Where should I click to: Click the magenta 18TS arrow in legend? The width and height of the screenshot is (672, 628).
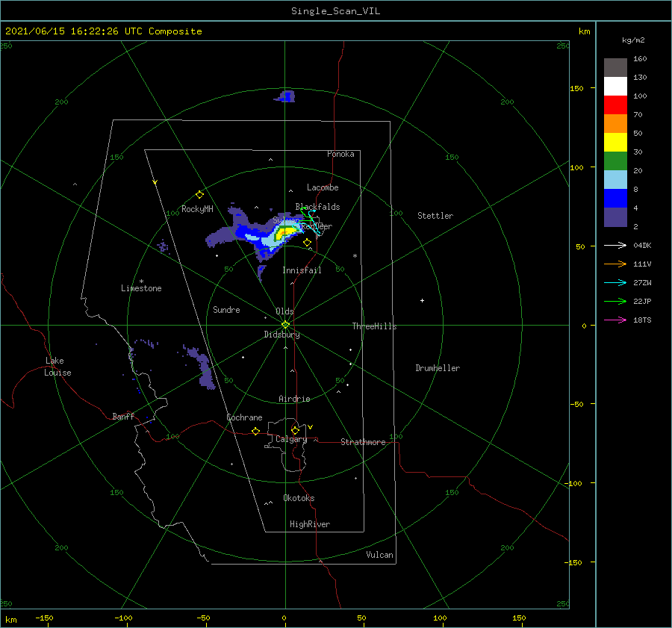point(615,320)
